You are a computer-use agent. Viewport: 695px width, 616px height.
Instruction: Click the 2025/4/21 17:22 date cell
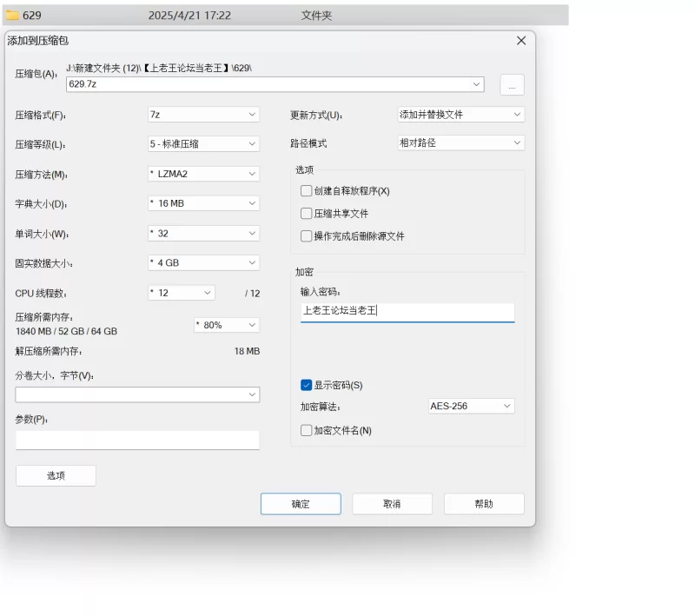pos(189,16)
